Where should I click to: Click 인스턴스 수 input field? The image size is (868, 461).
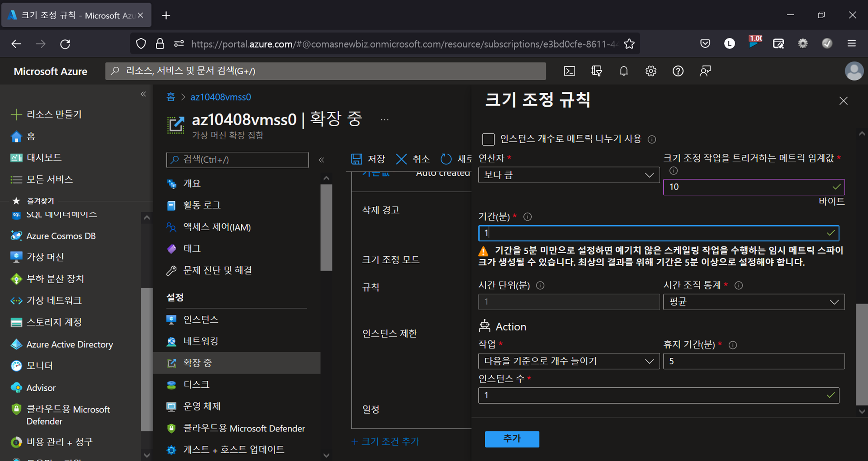point(658,395)
